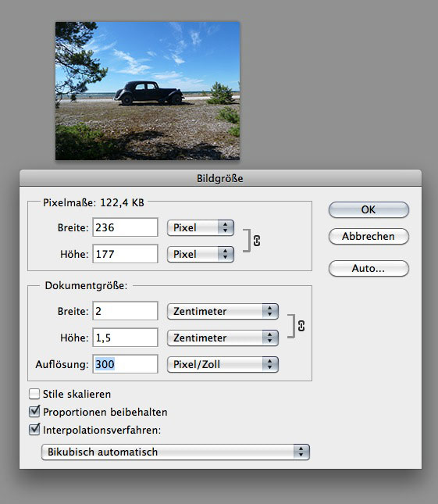This screenshot has height=504, width=438.
Task: Click the vintage car photo thumbnail
Action: pos(148,91)
